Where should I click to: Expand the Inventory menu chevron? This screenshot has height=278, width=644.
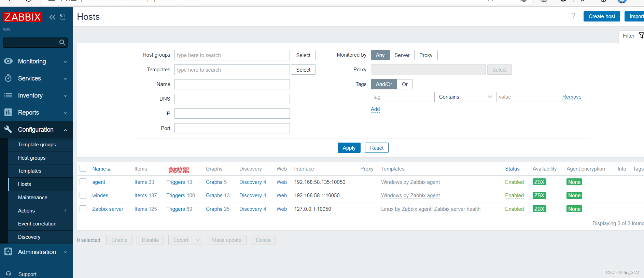[x=65, y=96]
